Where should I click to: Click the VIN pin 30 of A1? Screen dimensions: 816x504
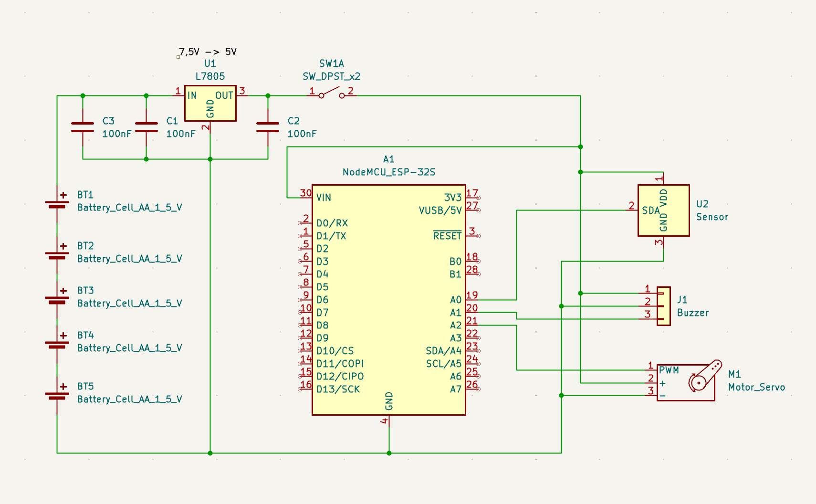click(x=305, y=197)
